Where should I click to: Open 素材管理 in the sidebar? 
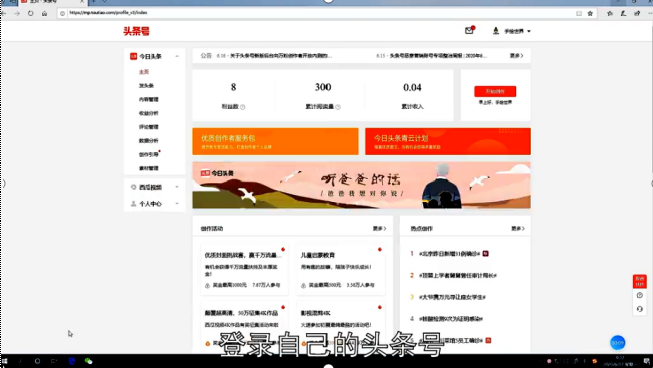tap(149, 168)
